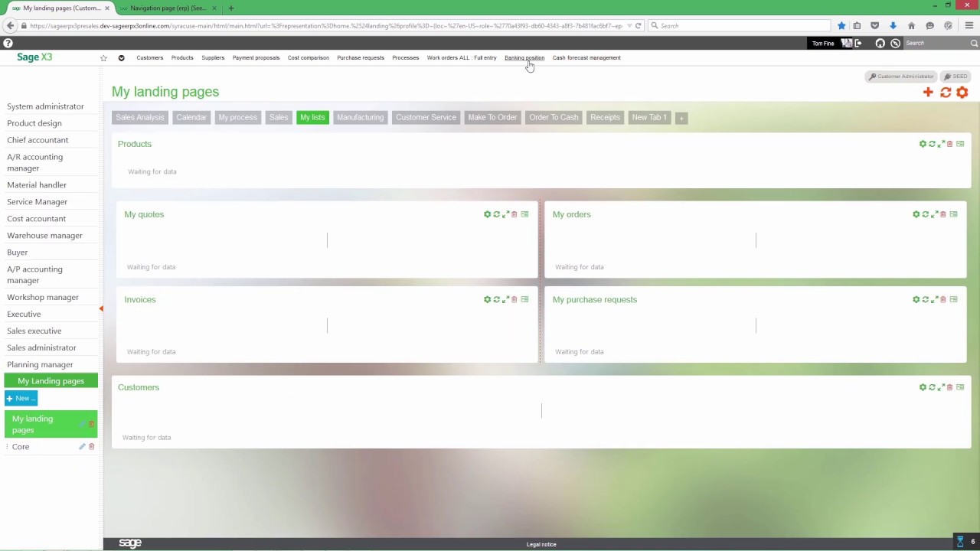Toggle the Customers widget header display icon
Screen dimensions: 980x551
pos(960,387)
